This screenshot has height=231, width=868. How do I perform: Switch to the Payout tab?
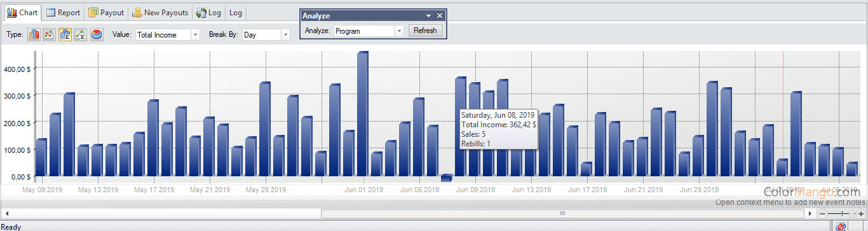(106, 13)
